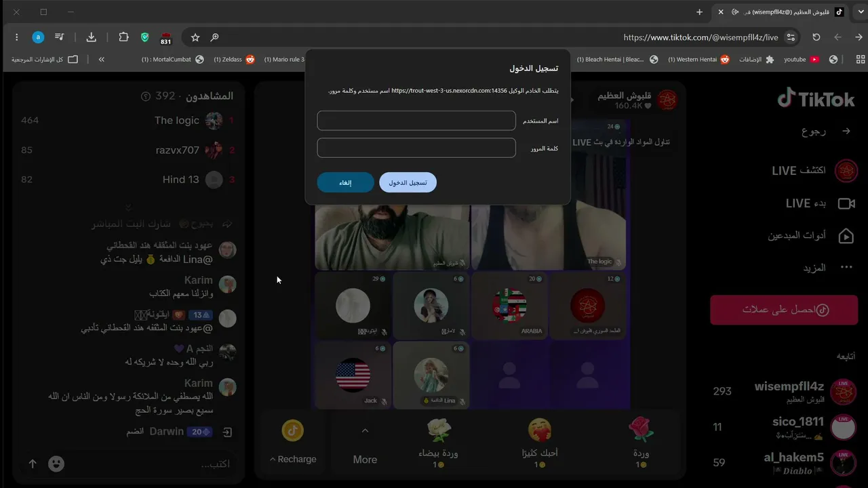Click the right-pointing navigation arrow in browser toolbar
The height and width of the screenshot is (488, 868).
[859, 37]
